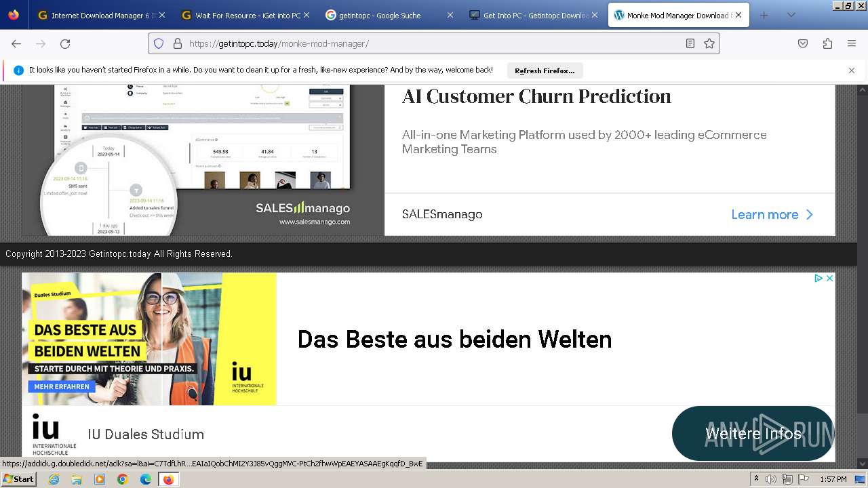Select Firefox taskbar button
The height and width of the screenshot is (488, 868).
tap(168, 479)
